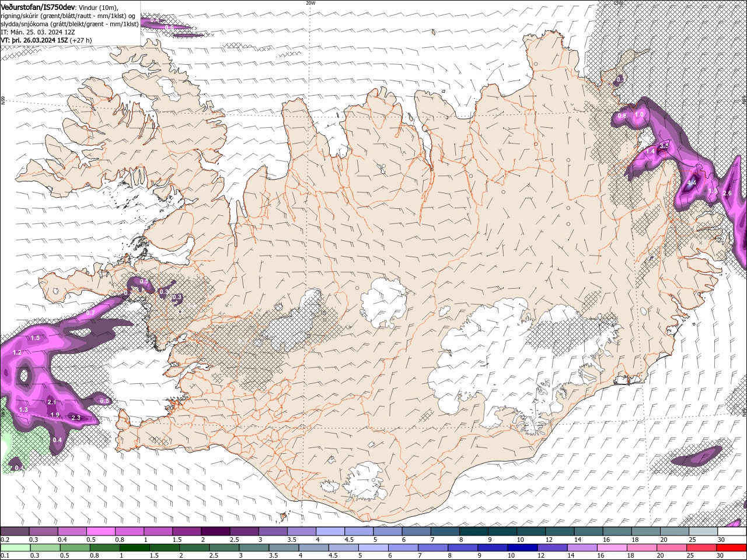This screenshot has width=747, height=560.
Task: Pick the dark teal swatch after 9 in upper legend
Action: pos(502,531)
